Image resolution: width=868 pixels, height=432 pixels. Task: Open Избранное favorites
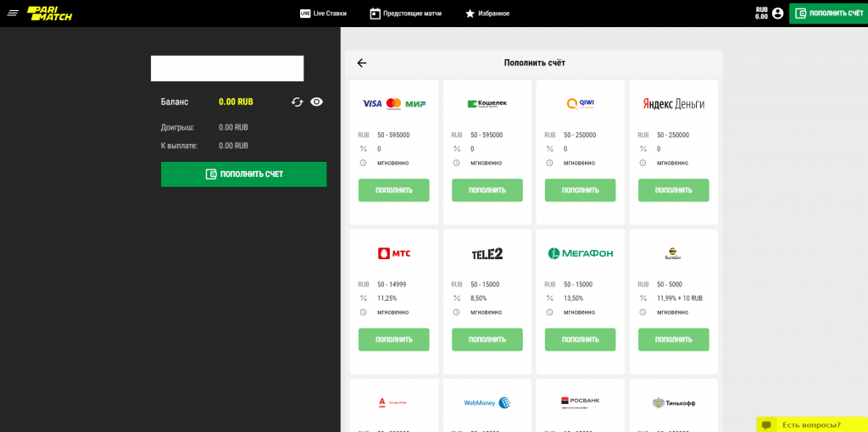point(487,14)
